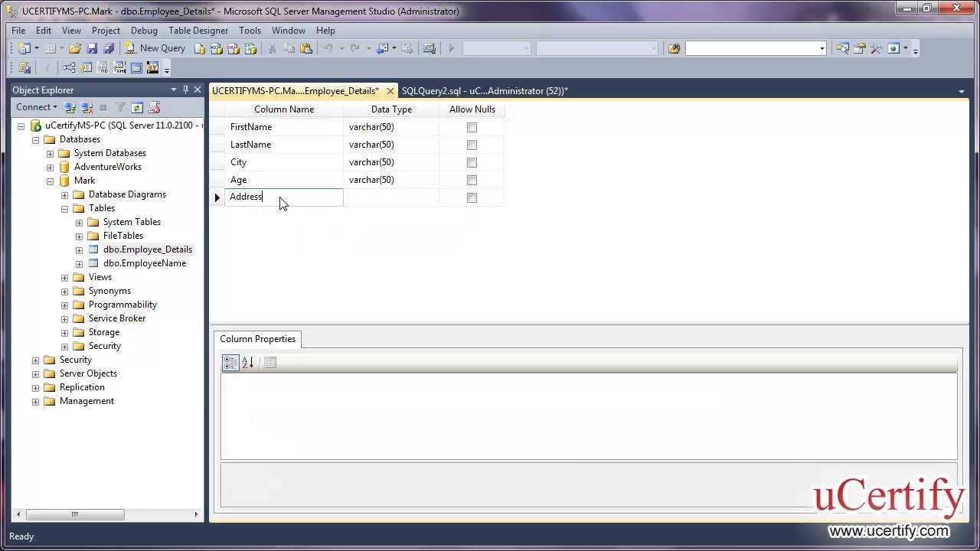Viewport: 980px width, 551px height.
Task: Open the Debug menu
Action: 144,31
